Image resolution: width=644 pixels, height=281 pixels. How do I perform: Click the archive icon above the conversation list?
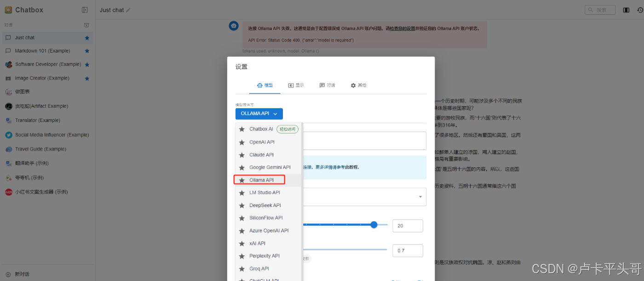coord(86,25)
